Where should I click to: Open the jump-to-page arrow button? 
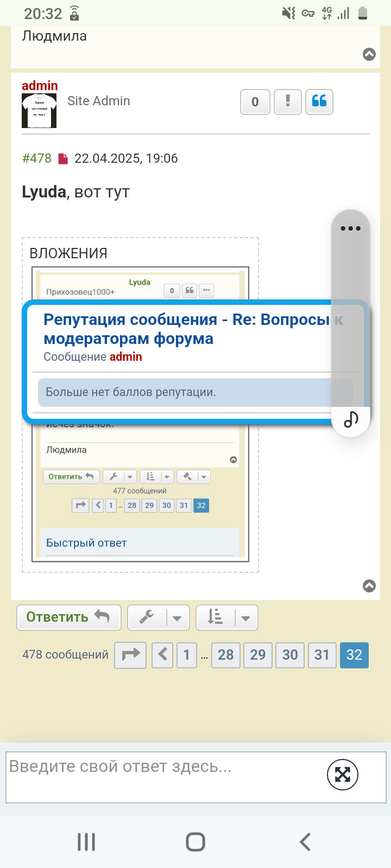(x=130, y=655)
